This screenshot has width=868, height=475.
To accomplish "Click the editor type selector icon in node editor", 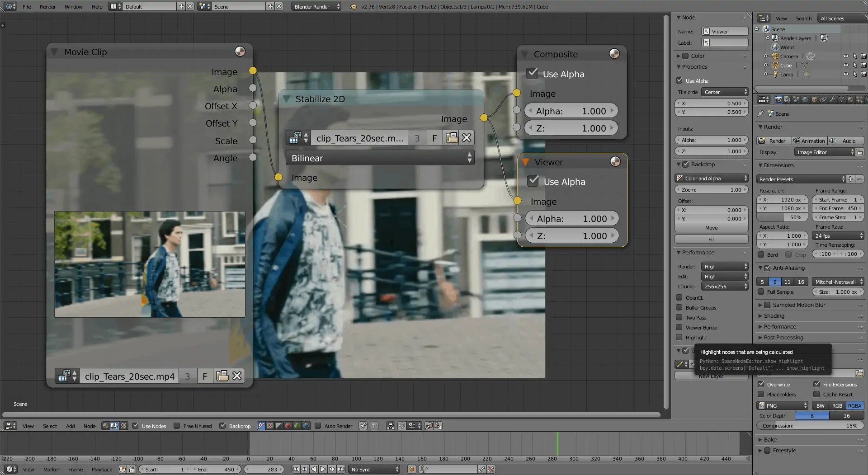I will [9, 425].
